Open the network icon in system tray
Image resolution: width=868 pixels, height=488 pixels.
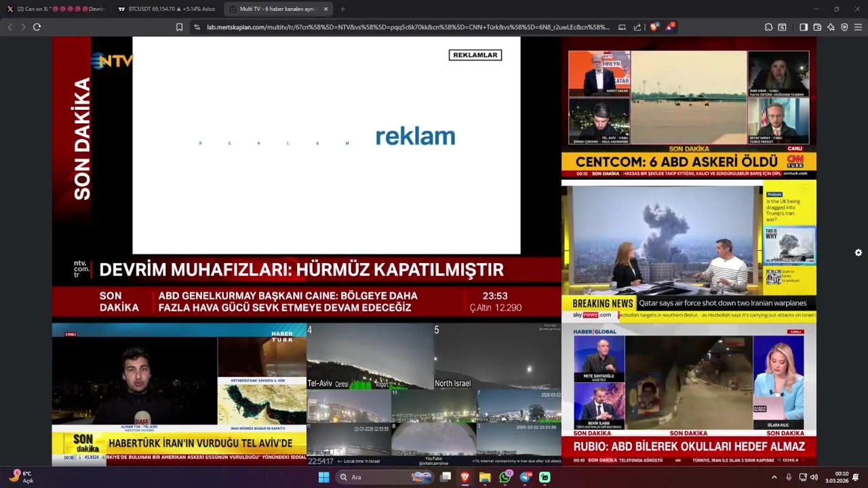[803, 477]
